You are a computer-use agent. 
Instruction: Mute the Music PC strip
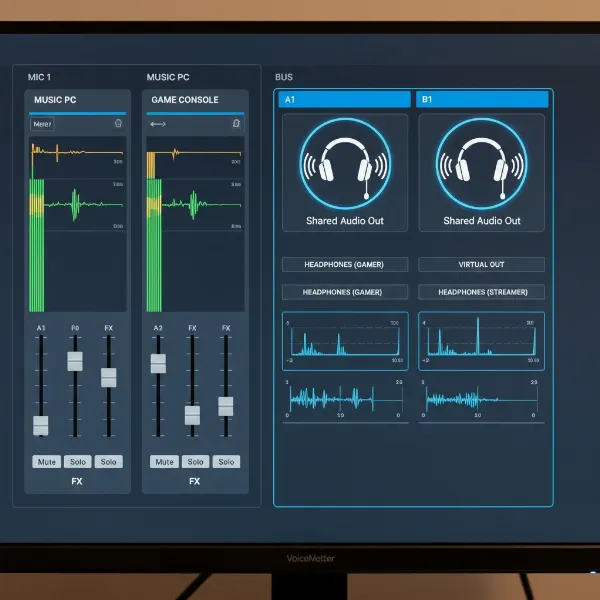pyautogui.click(x=47, y=462)
